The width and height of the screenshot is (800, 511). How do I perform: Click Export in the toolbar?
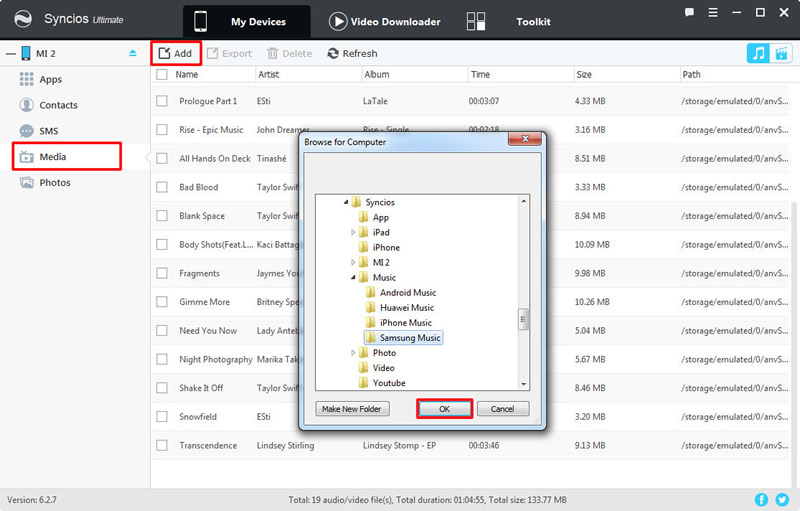click(229, 53)
